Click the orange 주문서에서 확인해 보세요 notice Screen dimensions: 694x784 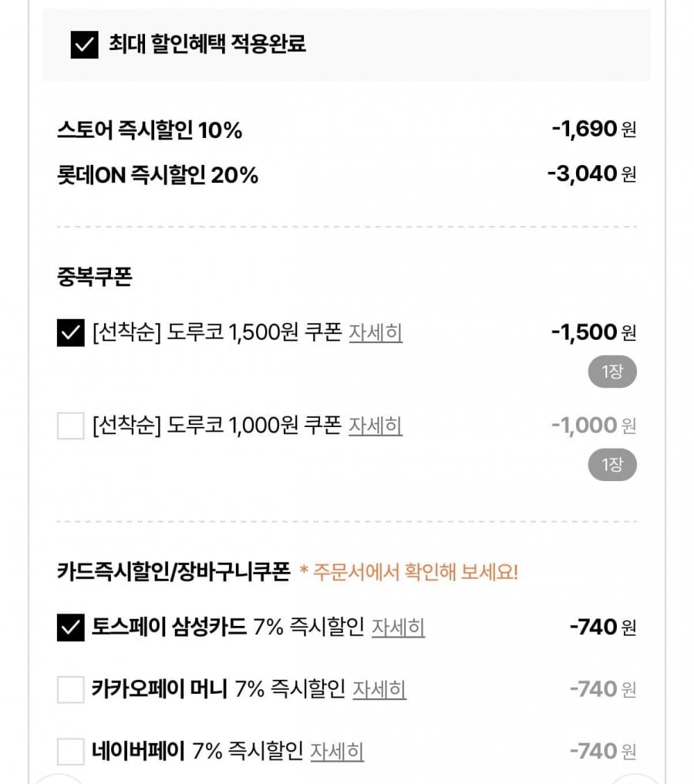(409, 572)
